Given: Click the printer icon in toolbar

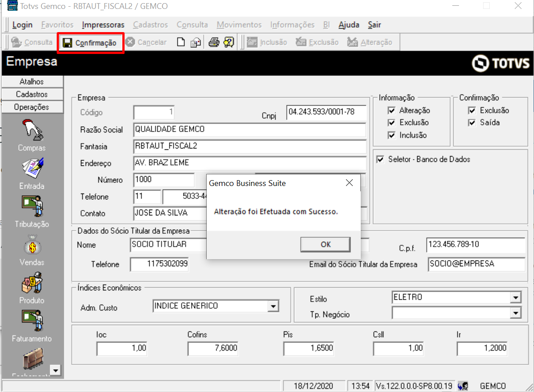Looking at the screenshot, I should pos(214,42).
